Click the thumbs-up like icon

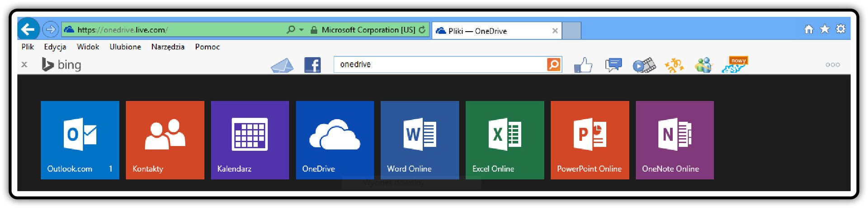tap(583, 65)
